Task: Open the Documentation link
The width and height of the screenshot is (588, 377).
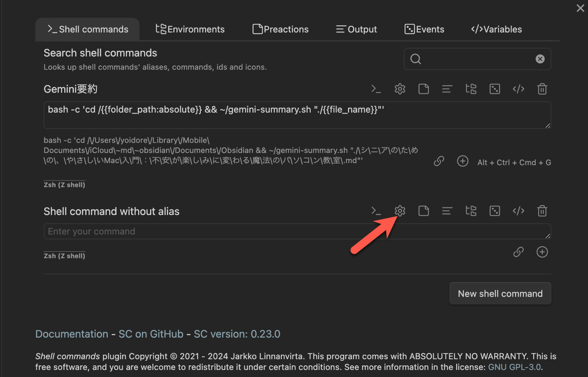Action: point(71,334)
